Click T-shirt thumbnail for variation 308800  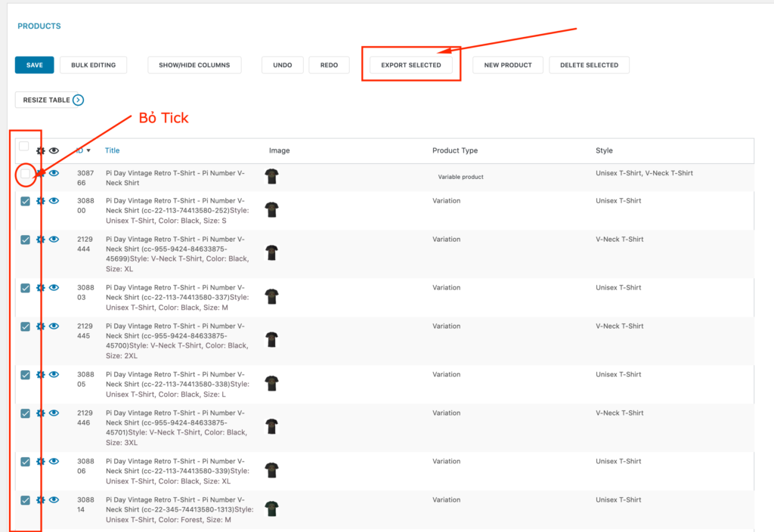tap(271, 209)
